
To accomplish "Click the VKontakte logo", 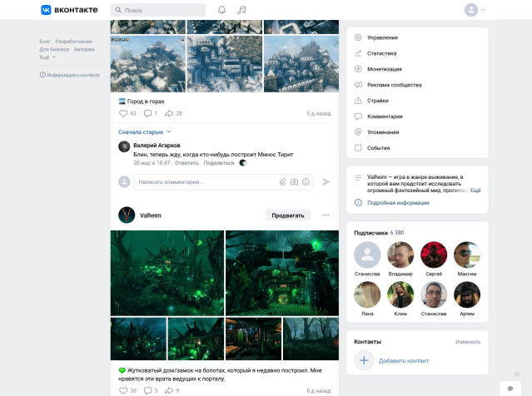I will click(69, 10).
